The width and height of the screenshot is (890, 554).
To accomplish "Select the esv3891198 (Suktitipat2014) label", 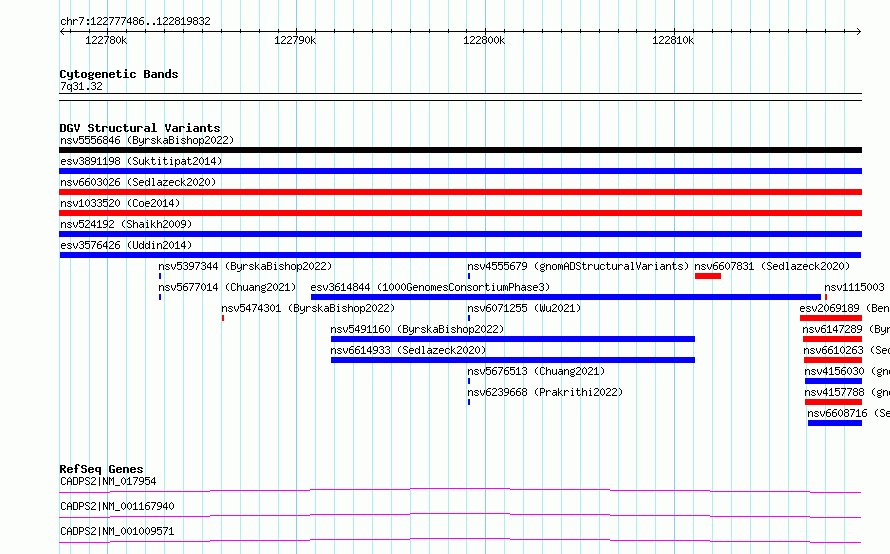I will (x=141, y=161).
